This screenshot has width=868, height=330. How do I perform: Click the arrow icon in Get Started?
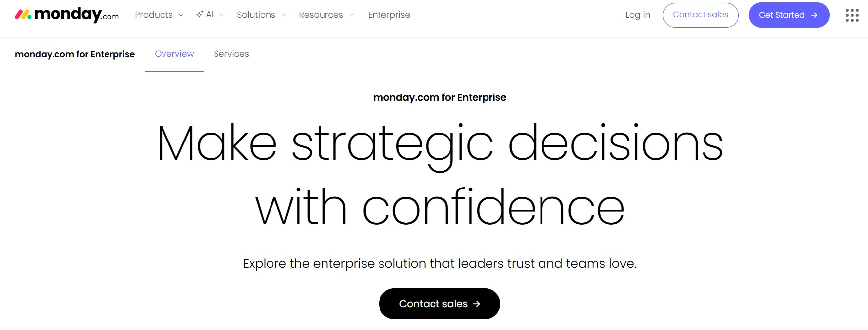(814, 15)
